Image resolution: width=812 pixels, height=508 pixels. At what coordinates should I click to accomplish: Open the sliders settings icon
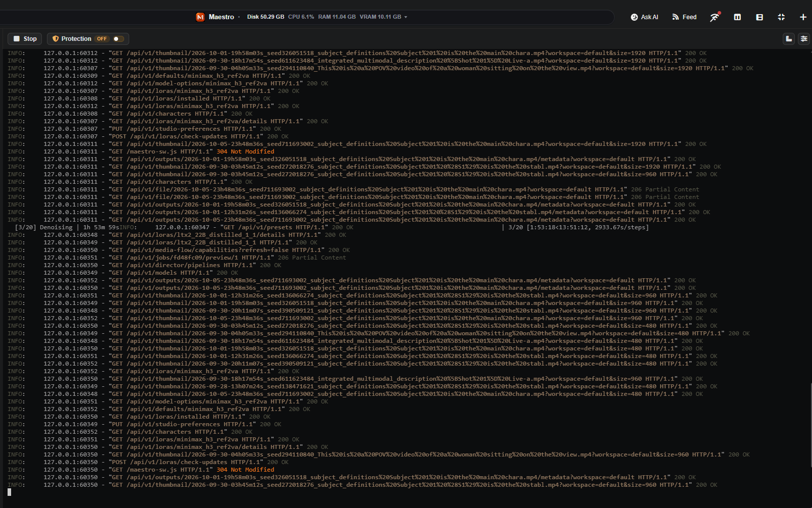point(804,39)
